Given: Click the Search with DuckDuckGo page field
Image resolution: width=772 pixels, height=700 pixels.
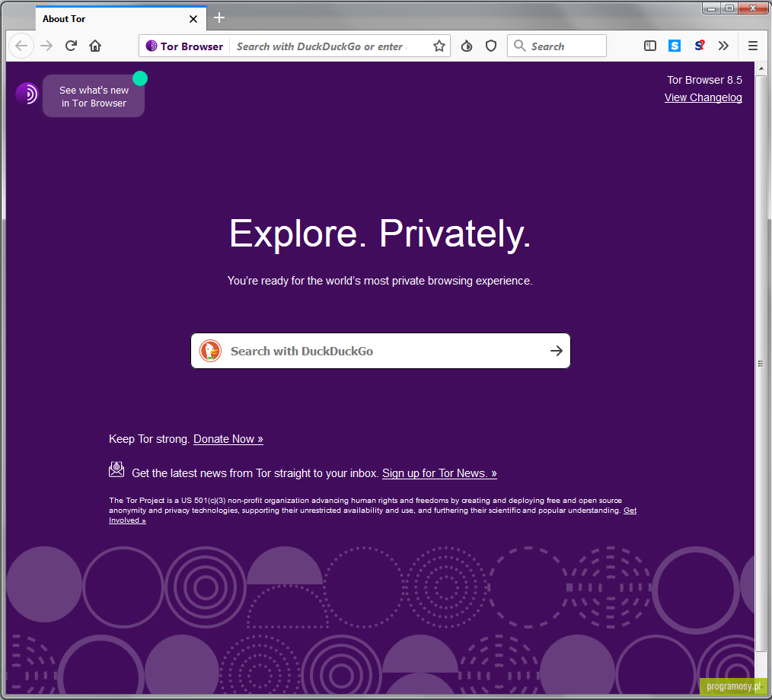Looking at the screenshot, I should coord(381,351).
